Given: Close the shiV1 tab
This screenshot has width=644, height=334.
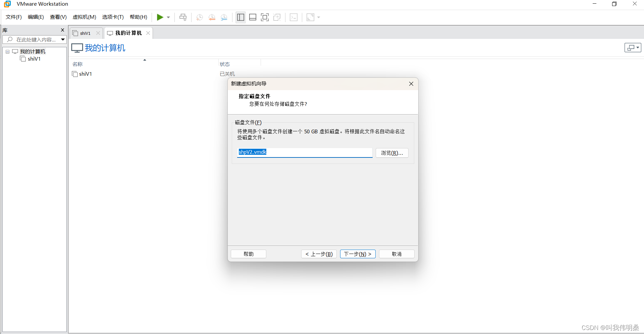Looking at the screenshot, I should point(98,33).
